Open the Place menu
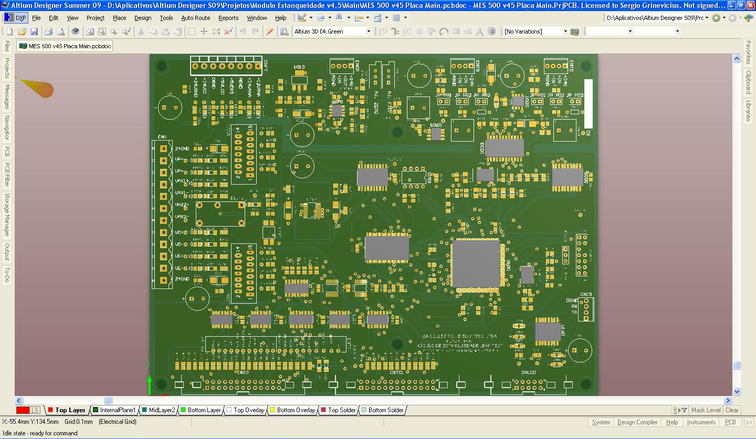 [120, 18]
